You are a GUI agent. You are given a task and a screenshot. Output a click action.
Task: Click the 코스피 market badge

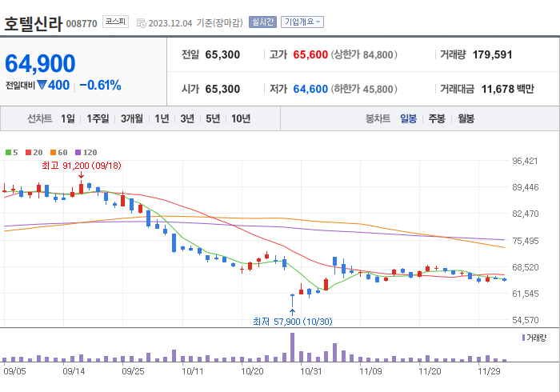[x=115, y=22]
